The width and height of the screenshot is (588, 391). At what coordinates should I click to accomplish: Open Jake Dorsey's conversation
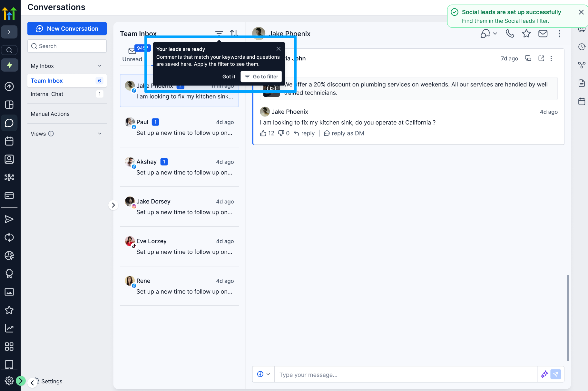pyautogui.click(x=179, y=206)
